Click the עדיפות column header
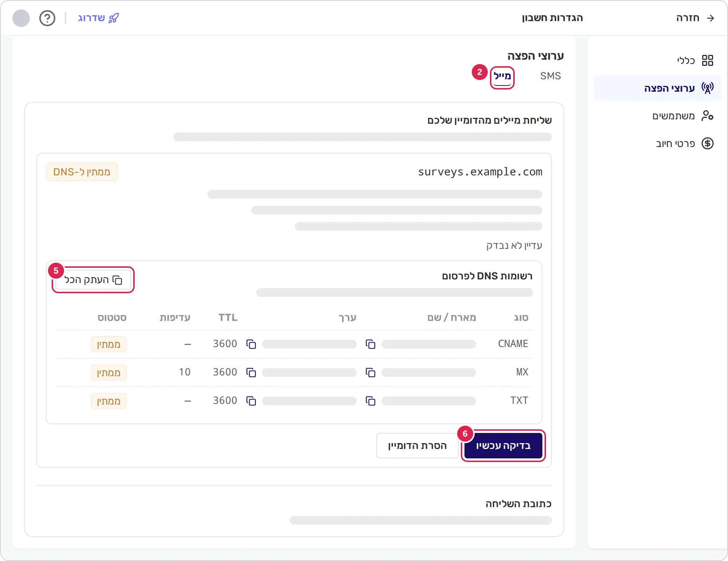The width and height of the screenshot is (728, 561). (x=175, y=318)
